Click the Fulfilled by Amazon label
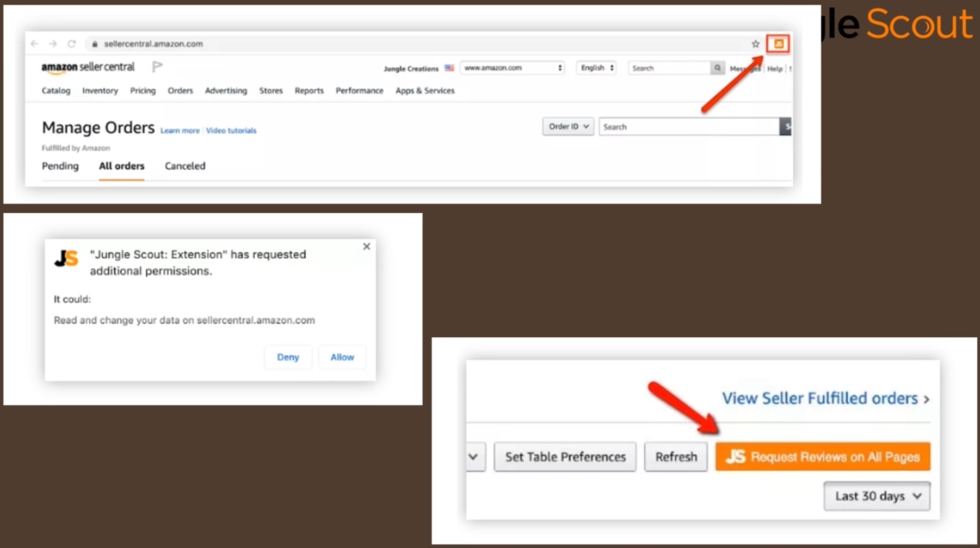Screen dimensions: 980x548 click(x=76, y=148)
